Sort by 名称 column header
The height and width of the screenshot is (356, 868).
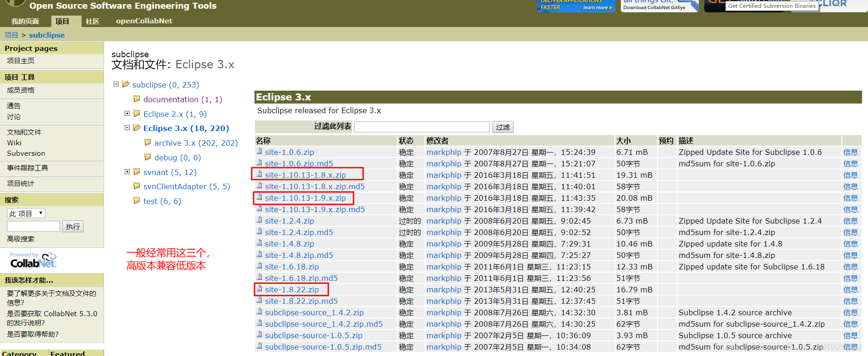(263, 141)
